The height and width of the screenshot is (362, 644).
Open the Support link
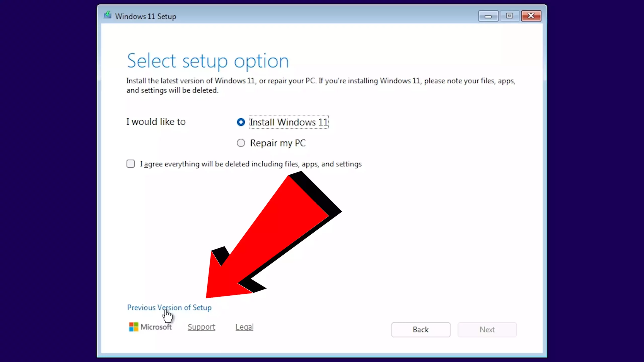point(201,327)
